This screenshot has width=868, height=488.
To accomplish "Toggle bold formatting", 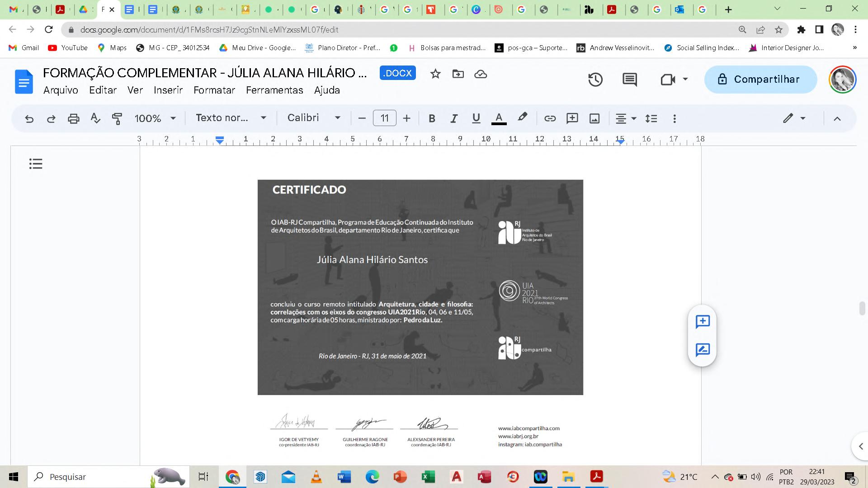I will 432,118.
